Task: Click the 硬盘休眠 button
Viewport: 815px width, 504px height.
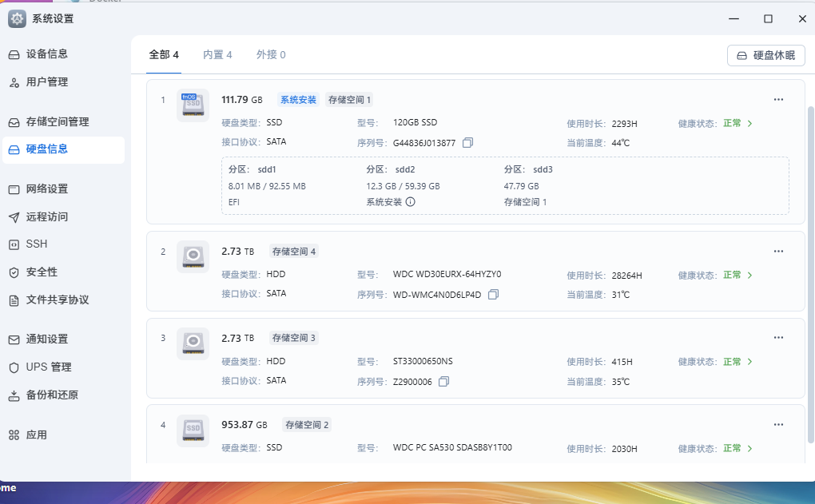Action: coord(765,55)
